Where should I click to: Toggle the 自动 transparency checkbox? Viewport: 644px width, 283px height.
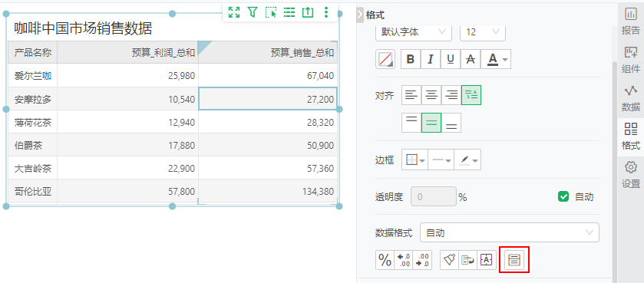[563, 197]
